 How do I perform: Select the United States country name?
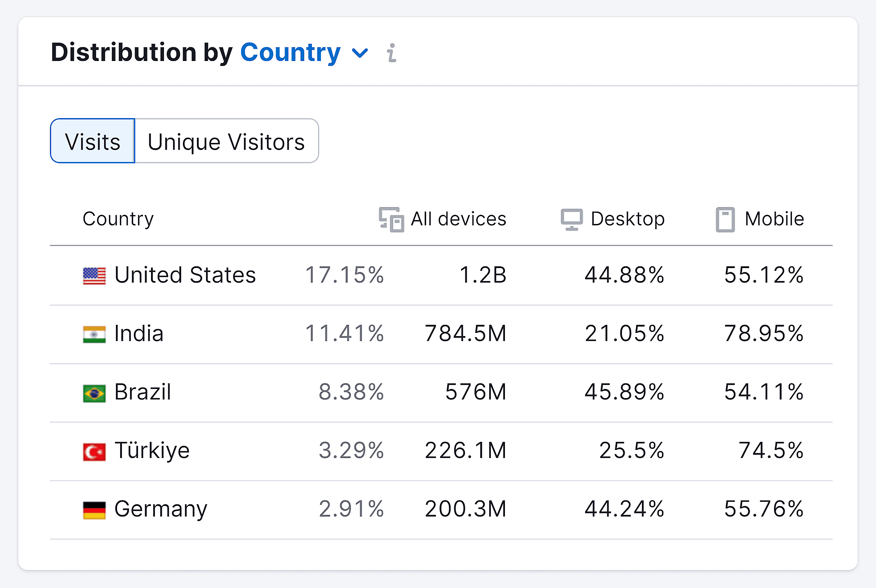coord(185,275)
